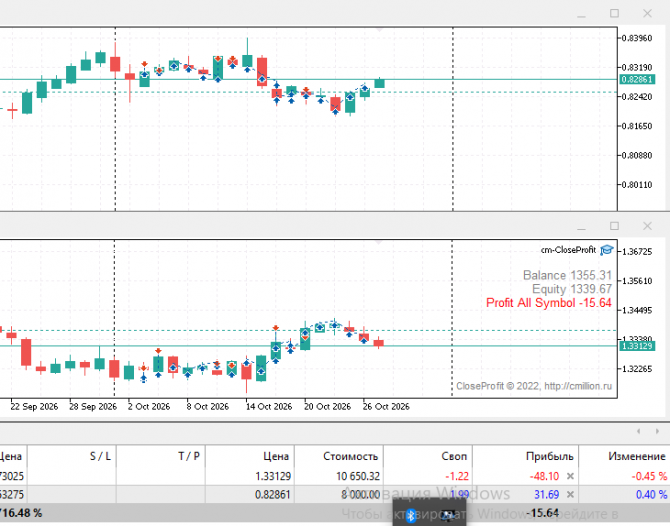Click the current price label 1.33129 on axis
The height and width of the screenshot is (526, 670).
click(x=637, y=346)
